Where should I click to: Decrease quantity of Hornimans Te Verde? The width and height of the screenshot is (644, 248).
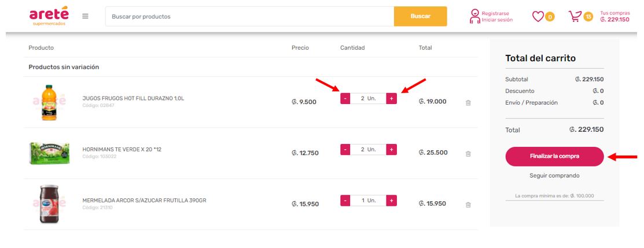pos(345,150)
